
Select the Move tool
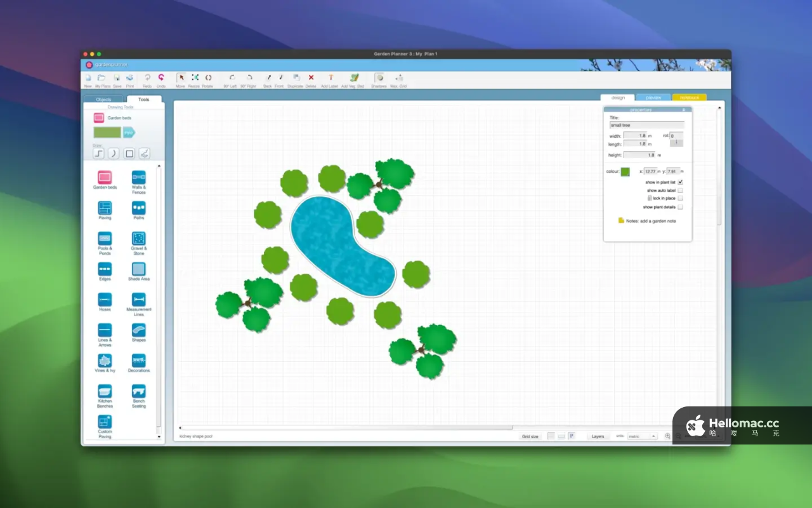(181, 78)
